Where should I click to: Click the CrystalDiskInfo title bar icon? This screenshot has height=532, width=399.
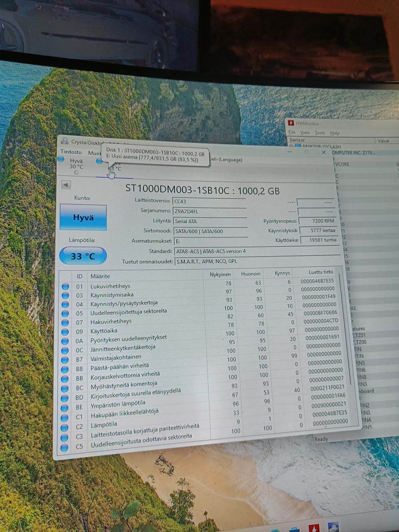coord(64,142)
